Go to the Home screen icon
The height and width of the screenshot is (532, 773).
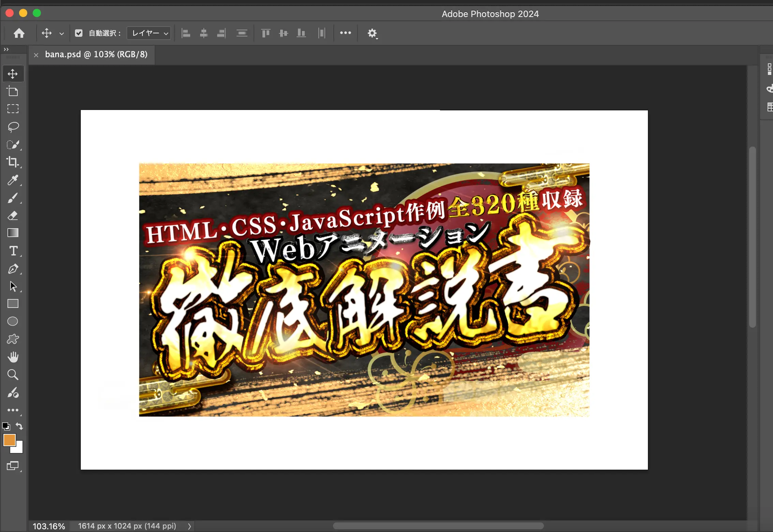[x=19, y=33]
